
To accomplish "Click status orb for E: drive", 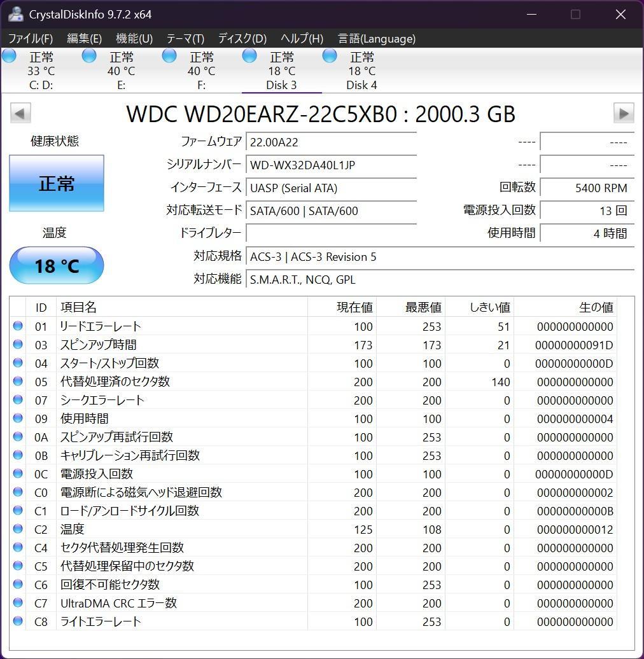I will tap(89, 56).
